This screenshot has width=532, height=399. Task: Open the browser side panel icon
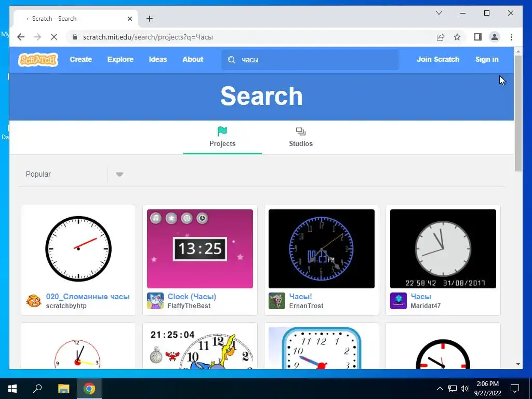point(478,37)
